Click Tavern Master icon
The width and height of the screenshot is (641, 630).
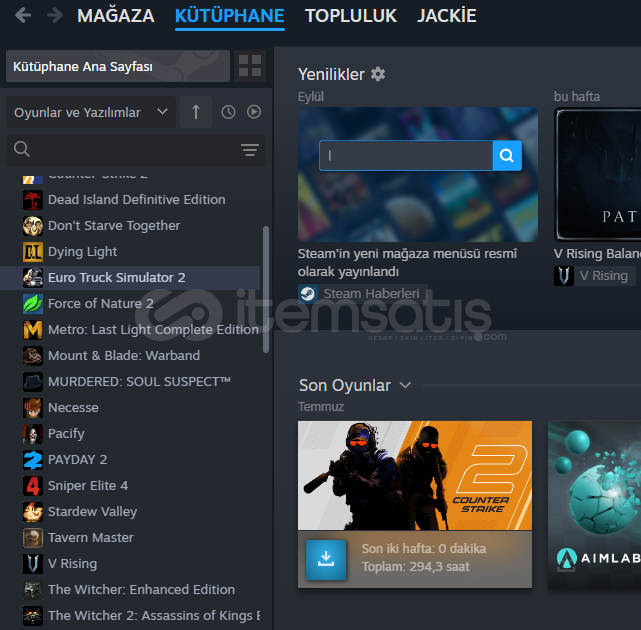(x=33, y=538)
